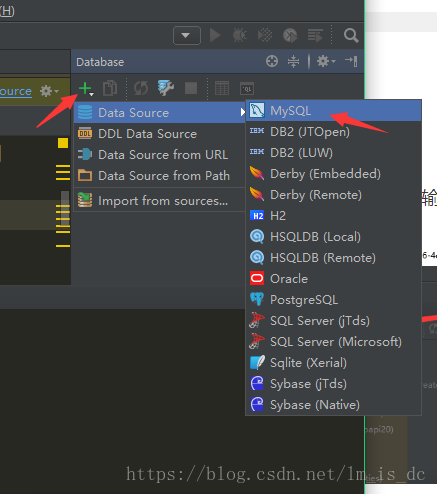
Task: Choose SQL Server (jTds) data source
Action: click(334, 321)
